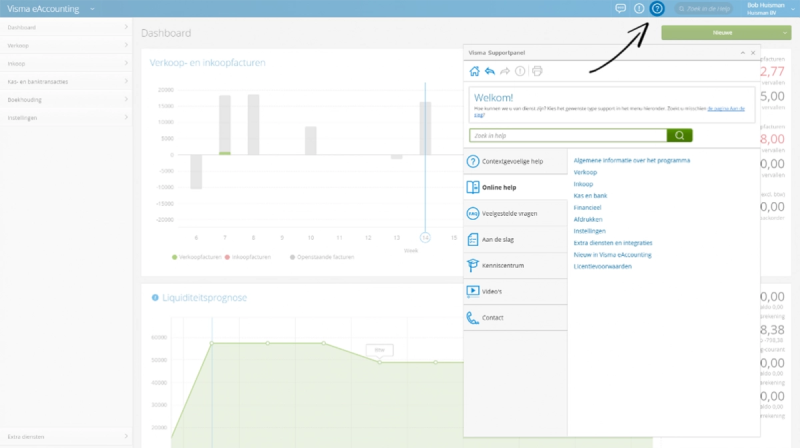Open the Kas en bank help link
The image size is (800, 448).
[590, 195]
